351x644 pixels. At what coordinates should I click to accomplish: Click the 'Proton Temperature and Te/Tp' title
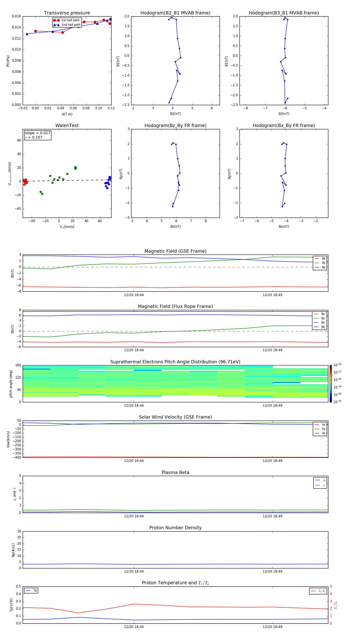click(175, 583)
